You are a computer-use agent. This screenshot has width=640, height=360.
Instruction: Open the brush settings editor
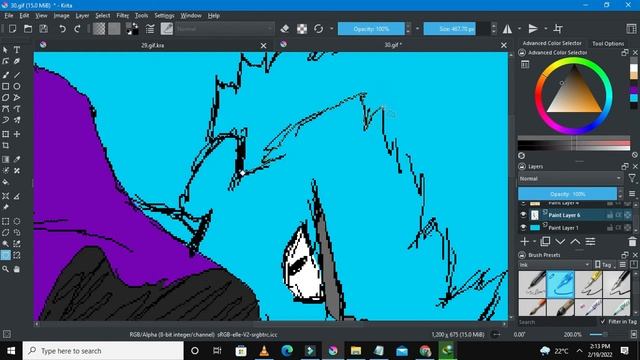[x=150, y=29]
